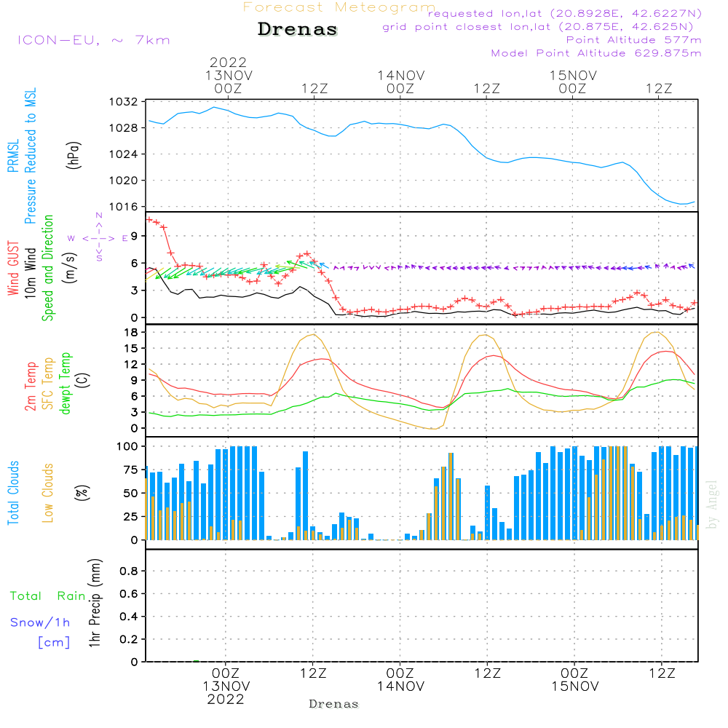The image size is (728, 728).
Task: Click the '1hr Precip (mm)' axis label
Action: (x=95, y=603)
